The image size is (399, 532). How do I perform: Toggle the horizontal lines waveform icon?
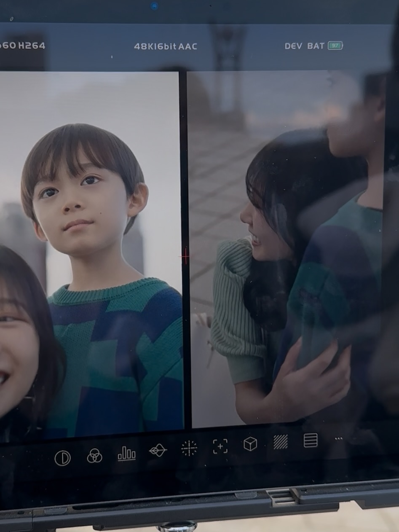click(311, 440)
